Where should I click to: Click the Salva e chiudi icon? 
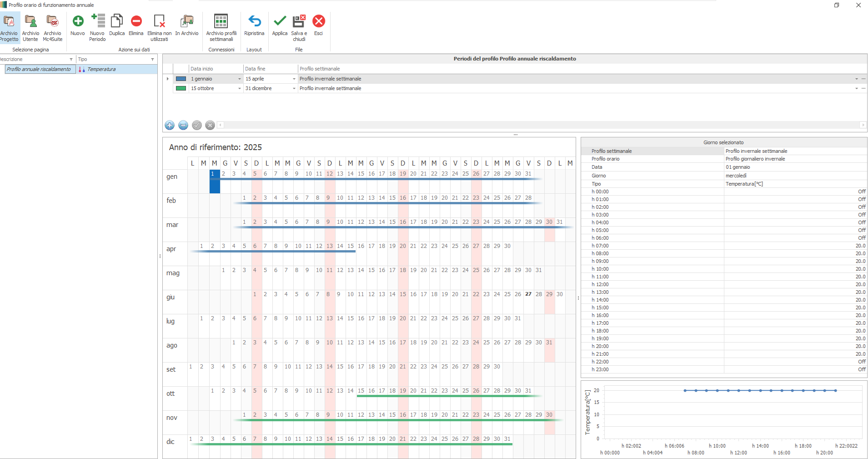pyautogui.click(x=299, y=21)
